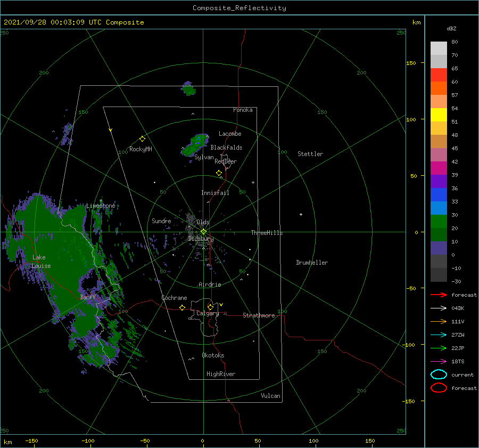Click the Airdrie city label
Screen dimensions: 479x448
pos(210,284)
